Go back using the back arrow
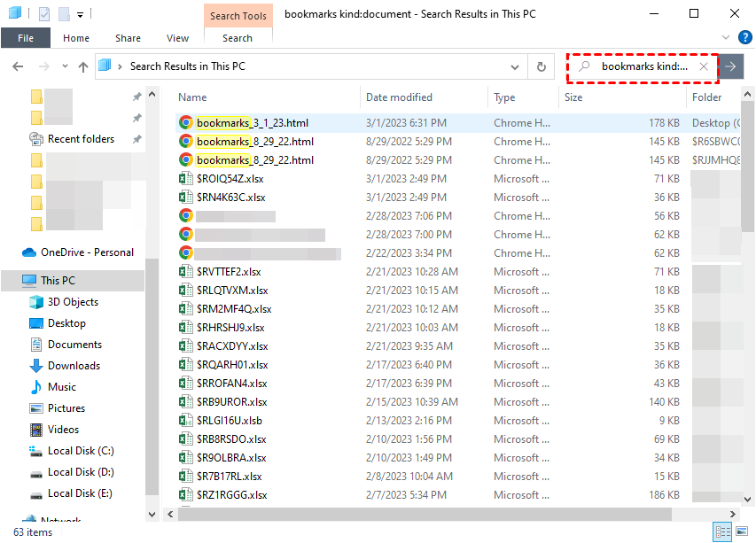 pos(18,66)
